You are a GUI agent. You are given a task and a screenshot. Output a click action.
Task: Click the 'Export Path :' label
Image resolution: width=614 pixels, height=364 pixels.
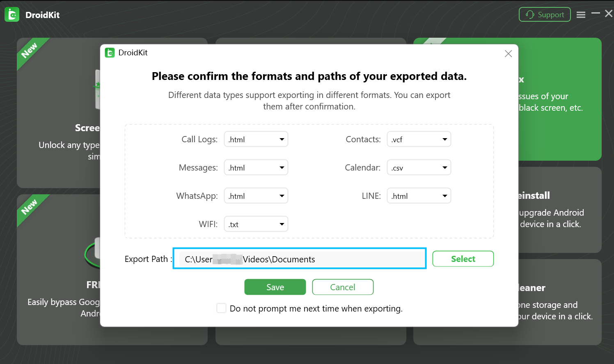tap(149, 259)
